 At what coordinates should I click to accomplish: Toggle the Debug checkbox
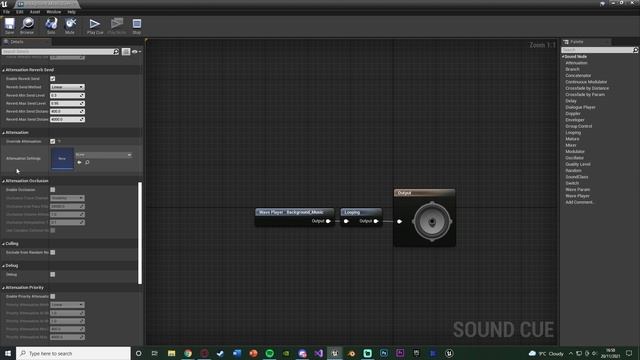(53, 274)
